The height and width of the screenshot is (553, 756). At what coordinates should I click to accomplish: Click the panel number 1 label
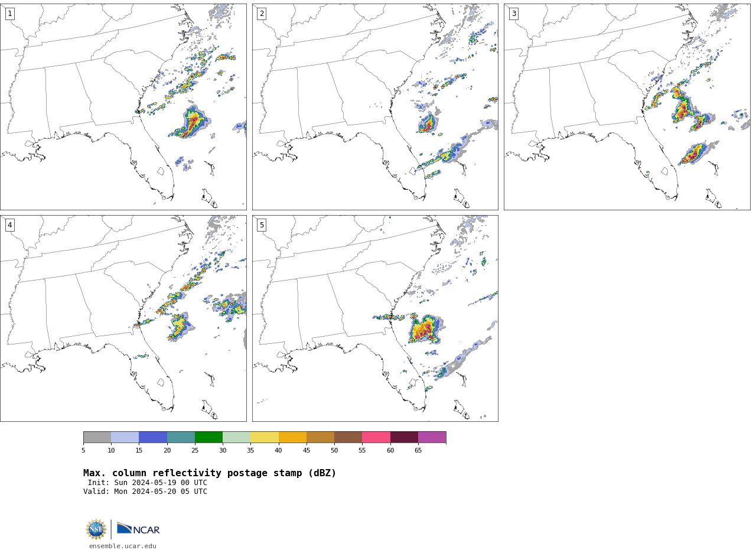10,14
